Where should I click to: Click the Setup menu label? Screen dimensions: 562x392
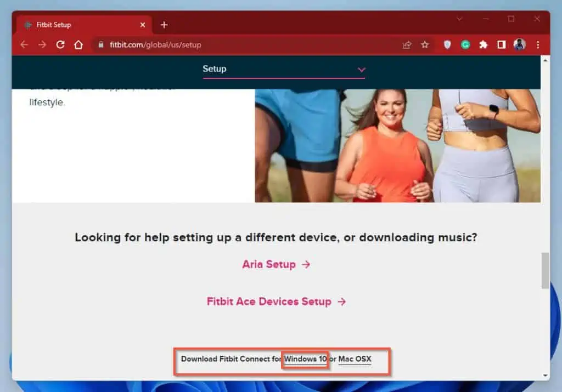tap(215, 69)
